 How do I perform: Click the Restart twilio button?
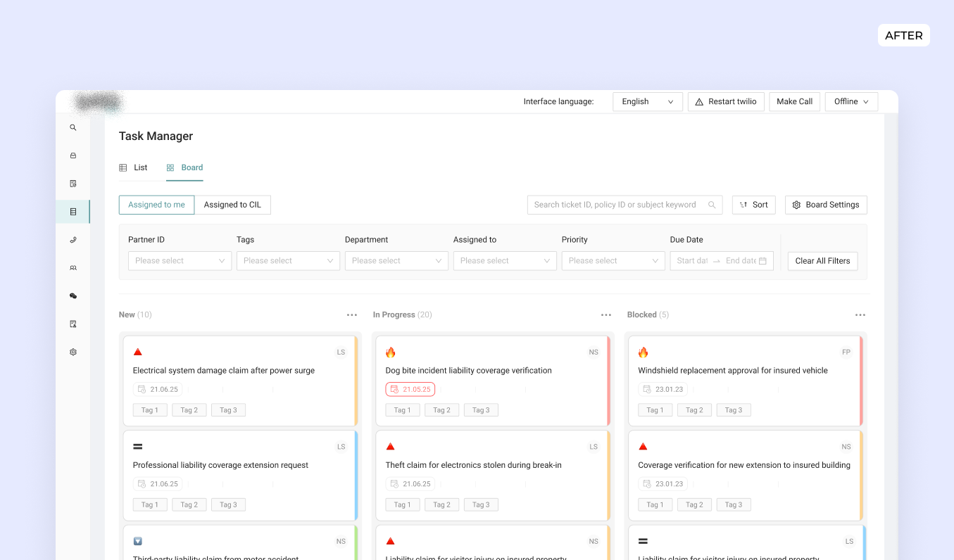tap(726, 101)
